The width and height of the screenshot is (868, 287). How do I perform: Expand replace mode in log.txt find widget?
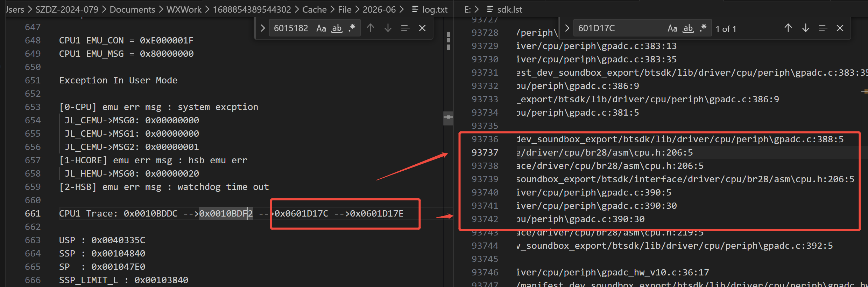263,28
